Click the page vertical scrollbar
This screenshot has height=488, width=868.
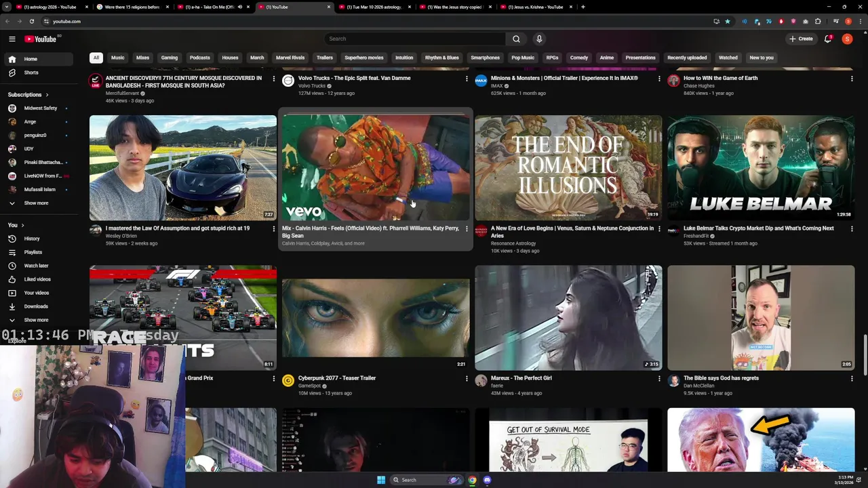point(865,354)
